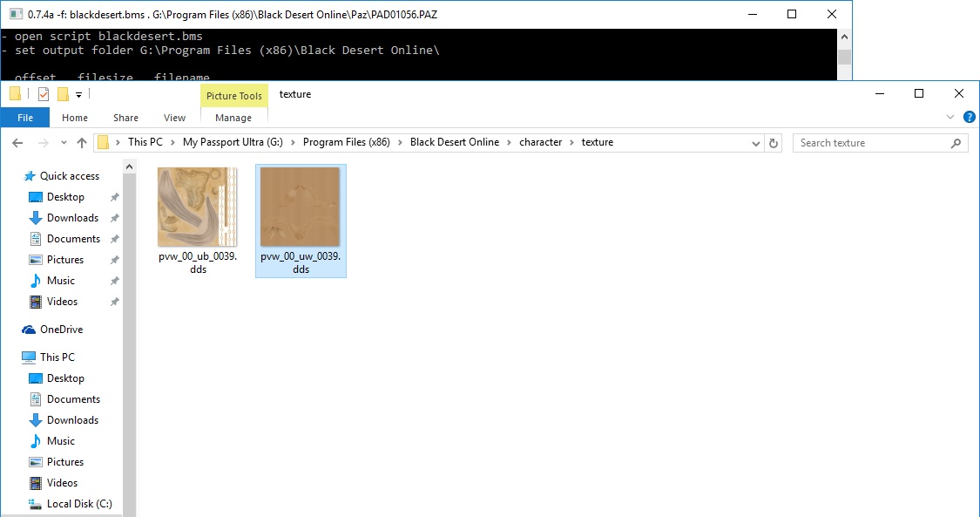980x517 pixels.
Task: Click the search magnifier icon
Action: [956, 143]
